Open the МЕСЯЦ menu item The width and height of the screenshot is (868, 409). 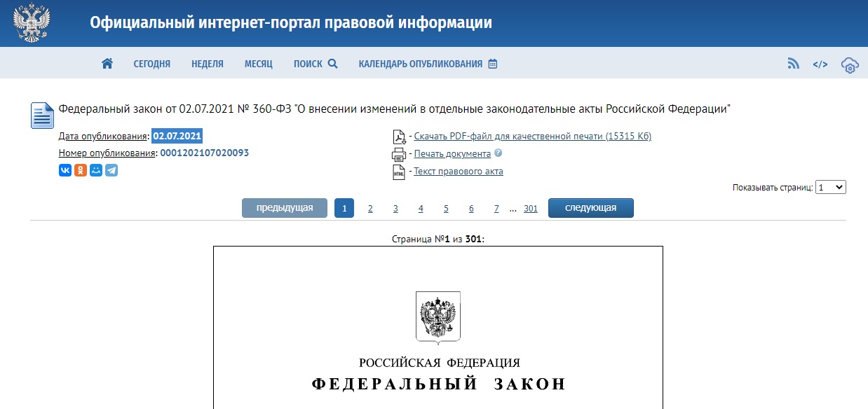point(259,64)
